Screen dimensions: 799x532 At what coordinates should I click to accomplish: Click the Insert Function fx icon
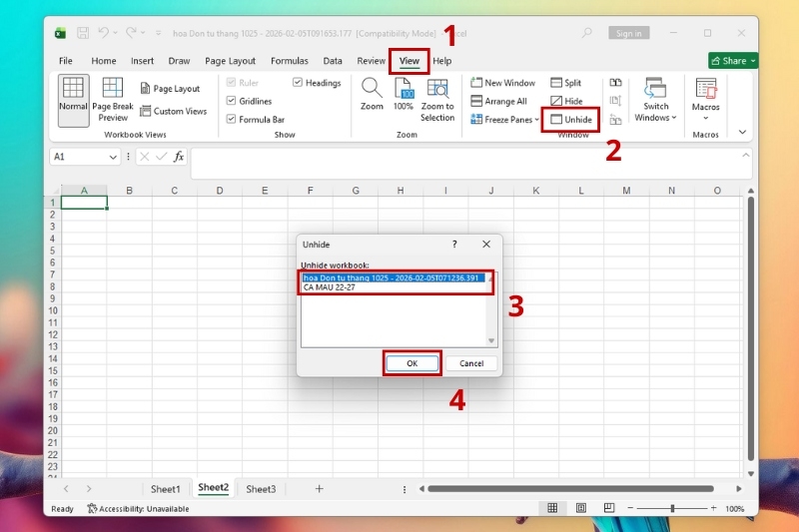point(179,157)
